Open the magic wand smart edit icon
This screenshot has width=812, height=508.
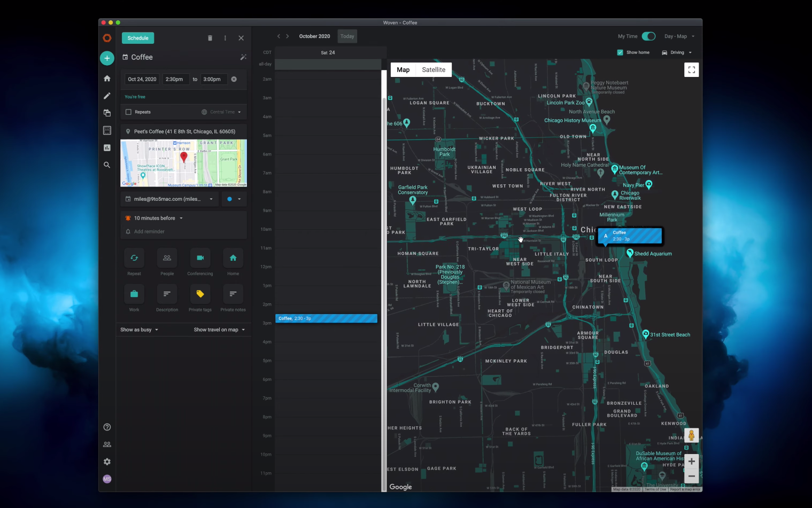pos(243,57)
